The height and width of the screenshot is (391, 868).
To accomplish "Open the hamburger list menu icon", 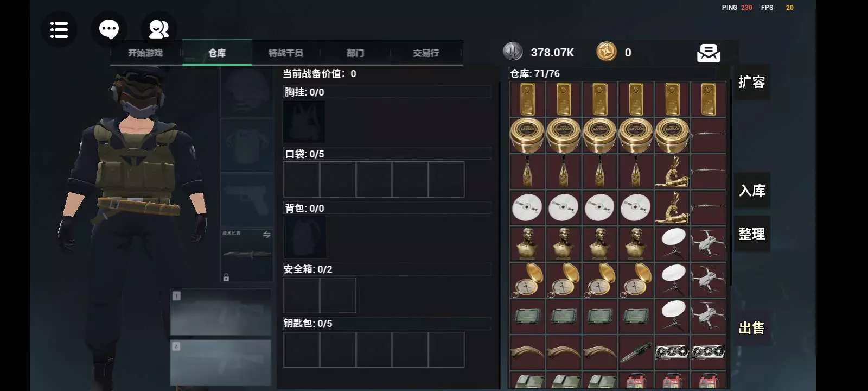I will click(x=59, y=29).
